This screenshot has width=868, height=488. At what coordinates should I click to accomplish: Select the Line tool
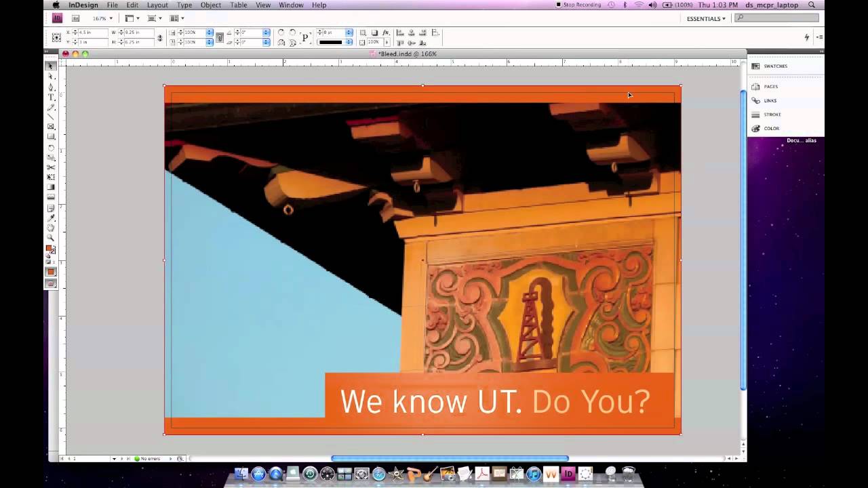pyautogui.click(x=51, y=117)
